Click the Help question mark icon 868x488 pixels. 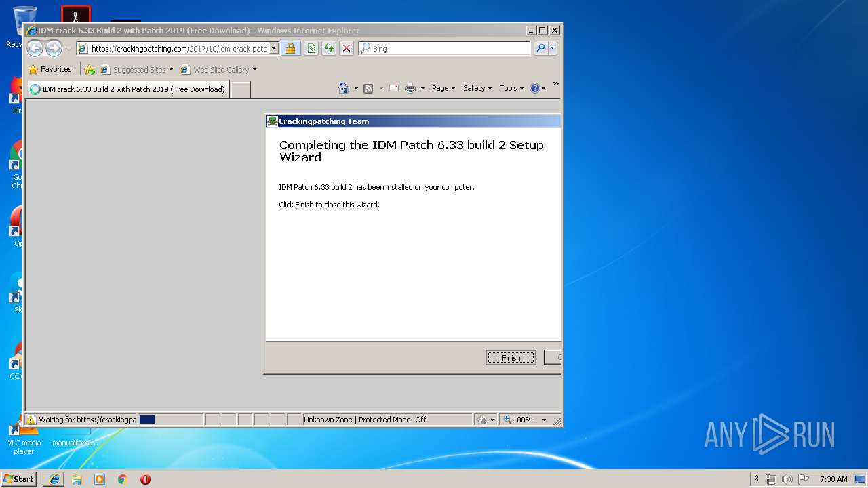click(535, 88)
